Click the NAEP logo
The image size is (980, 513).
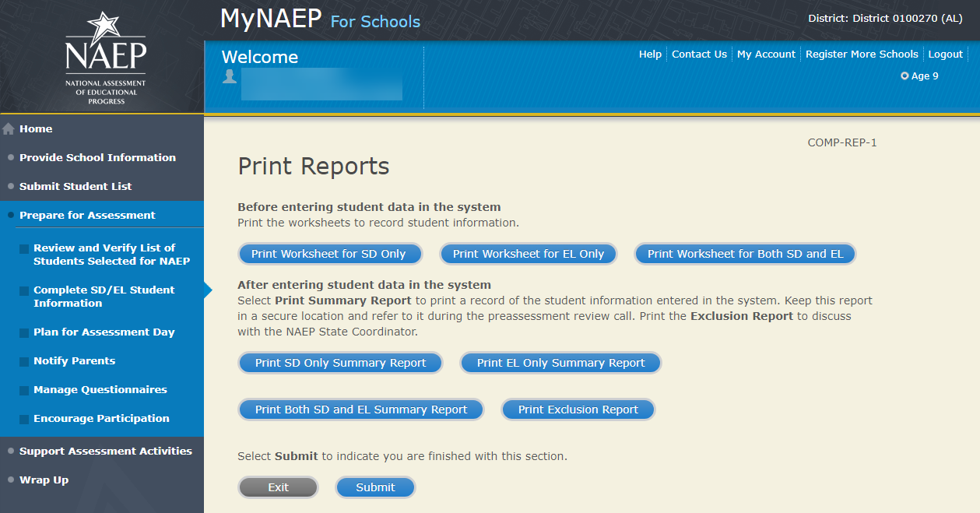106,58
